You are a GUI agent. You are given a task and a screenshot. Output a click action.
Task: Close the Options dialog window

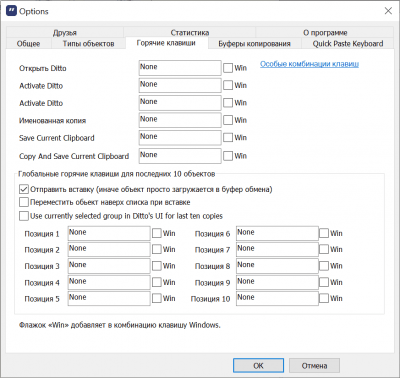tap(388, 11)
